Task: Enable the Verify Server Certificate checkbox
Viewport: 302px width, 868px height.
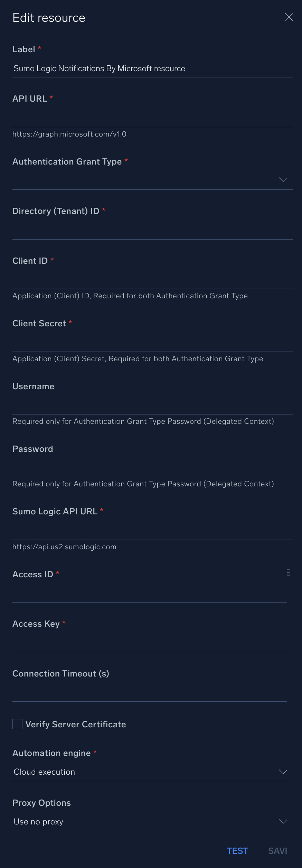Action: (x=17, y=724)
